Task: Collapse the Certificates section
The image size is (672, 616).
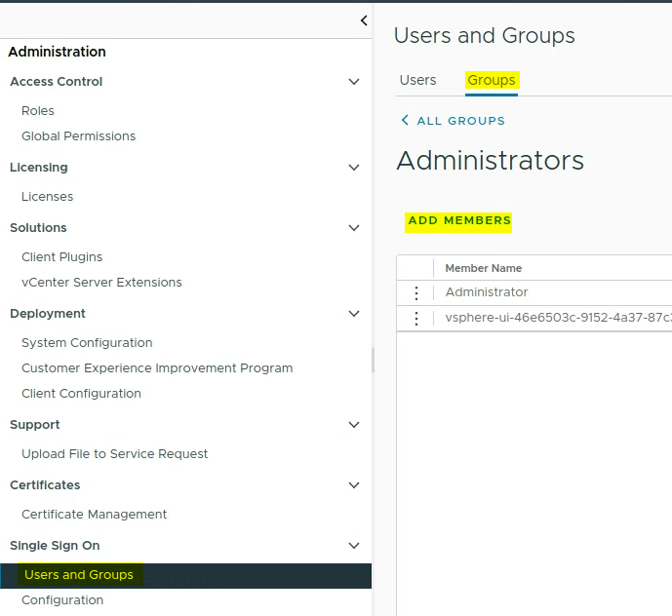Action: tap(354, 485)
